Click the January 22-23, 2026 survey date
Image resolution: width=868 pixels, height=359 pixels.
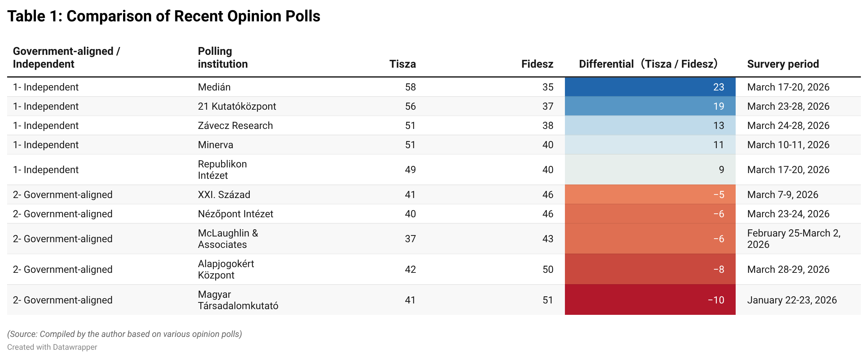pos(792,300)
